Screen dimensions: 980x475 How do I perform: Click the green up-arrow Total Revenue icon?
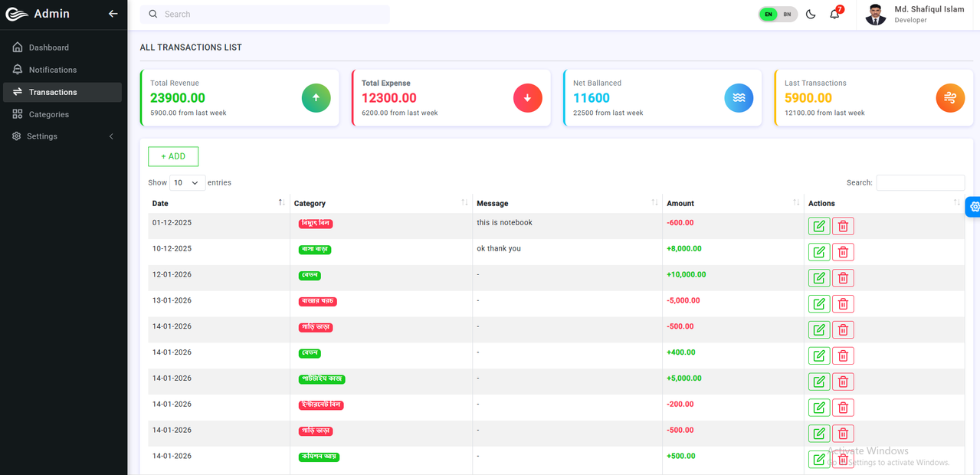[x=316, y=98]
